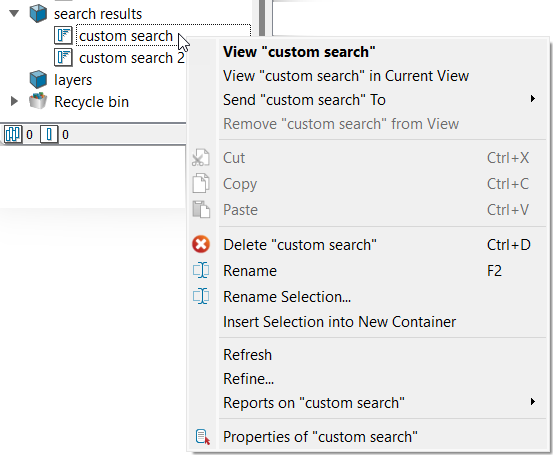This screenshot has width=553, height=455.
Task: Select the custom search 2 tree item
Action: (132, 58)
